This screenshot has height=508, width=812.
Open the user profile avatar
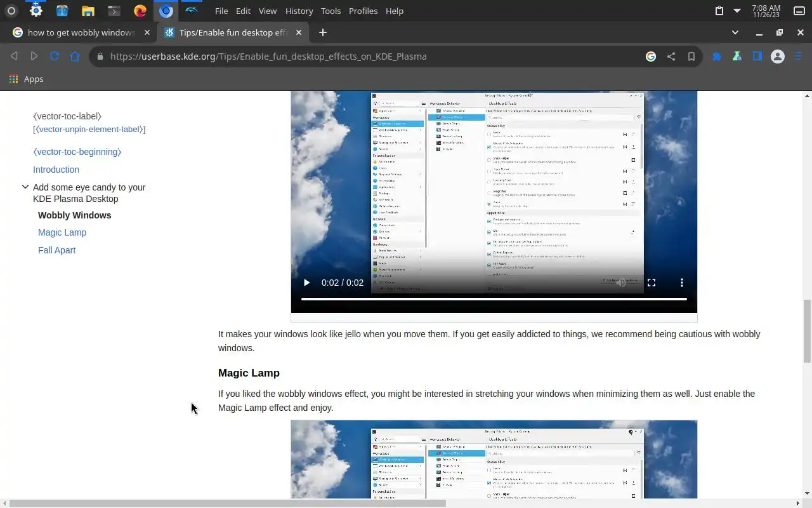(x=778, y=57)
